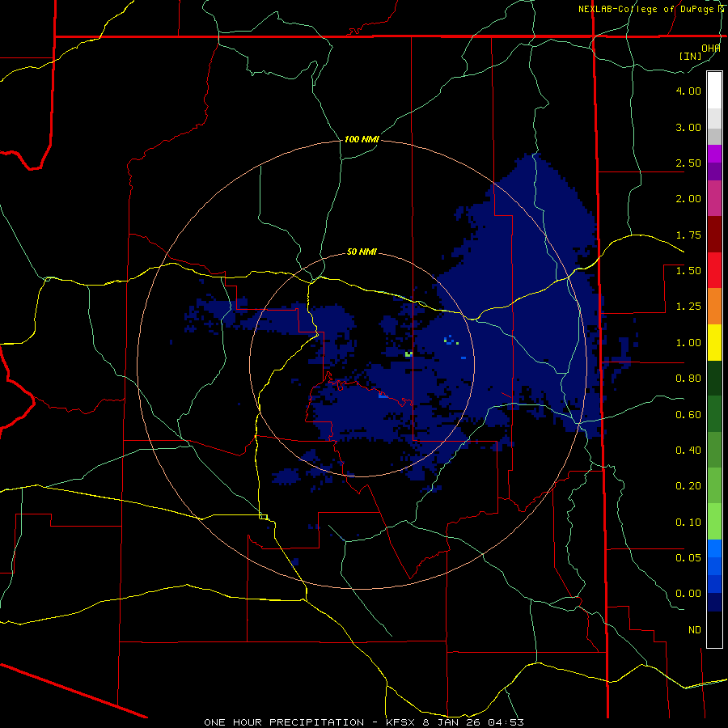Select the 1.75 legend value
This screenshot has height=728, width=728.
click(688, 235)
